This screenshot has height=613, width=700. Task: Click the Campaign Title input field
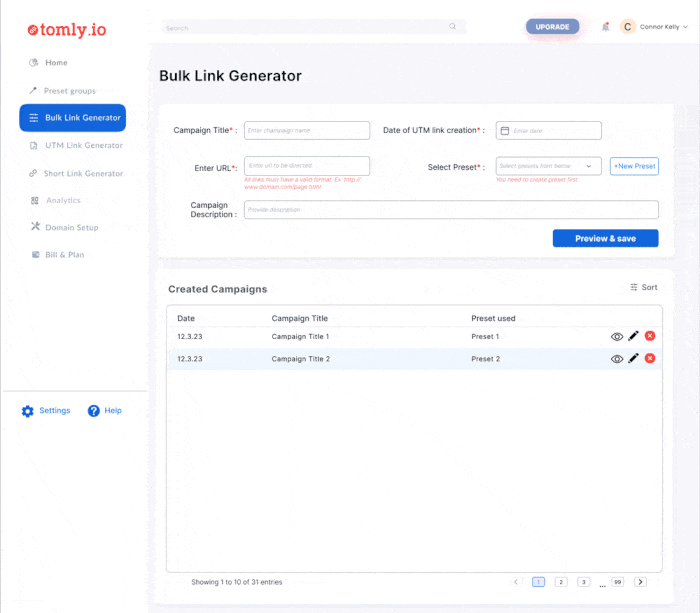(307, 130)
